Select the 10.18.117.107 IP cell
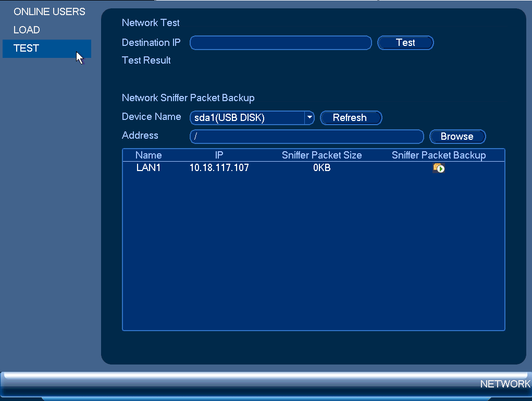 (219, 167)
